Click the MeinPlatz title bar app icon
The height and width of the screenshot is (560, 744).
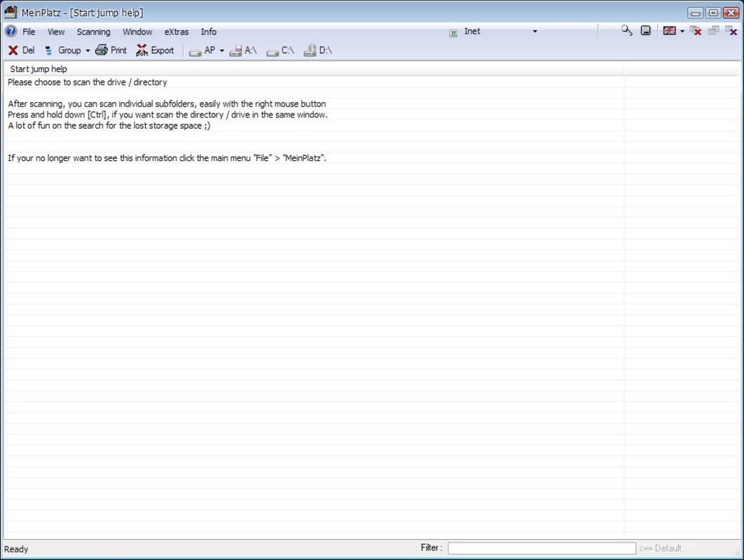11,12
